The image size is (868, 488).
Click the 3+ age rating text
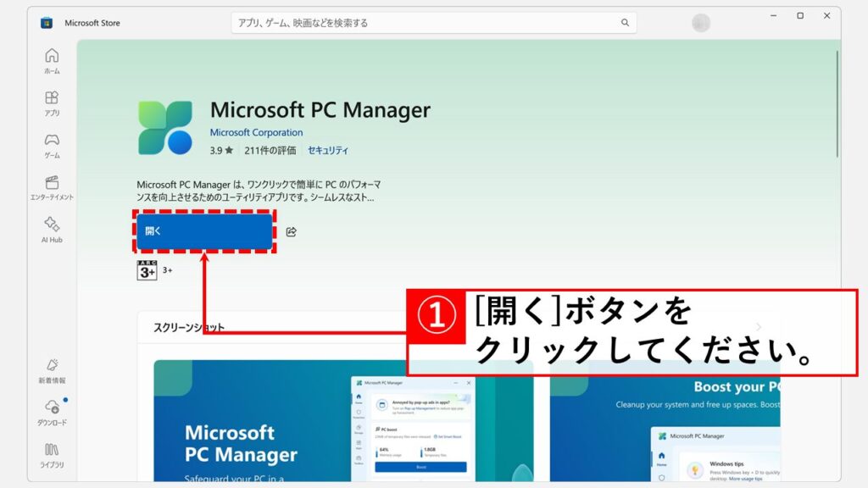(167, 270)
